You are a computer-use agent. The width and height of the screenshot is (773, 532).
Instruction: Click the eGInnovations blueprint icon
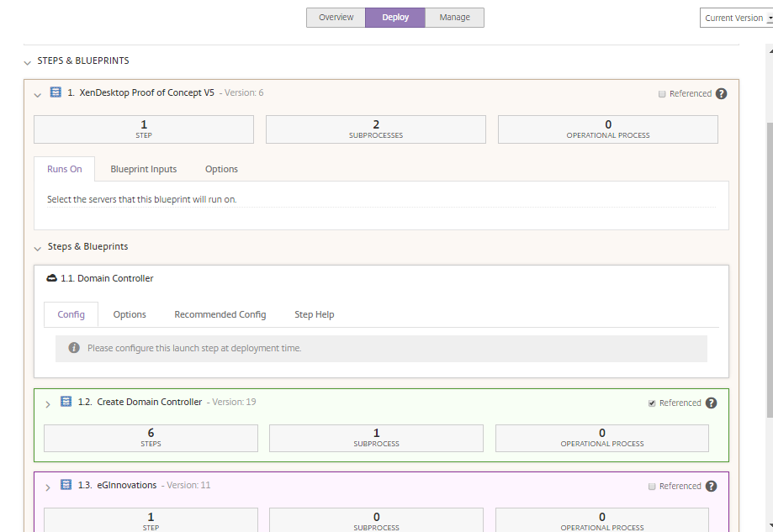[66, 485]
